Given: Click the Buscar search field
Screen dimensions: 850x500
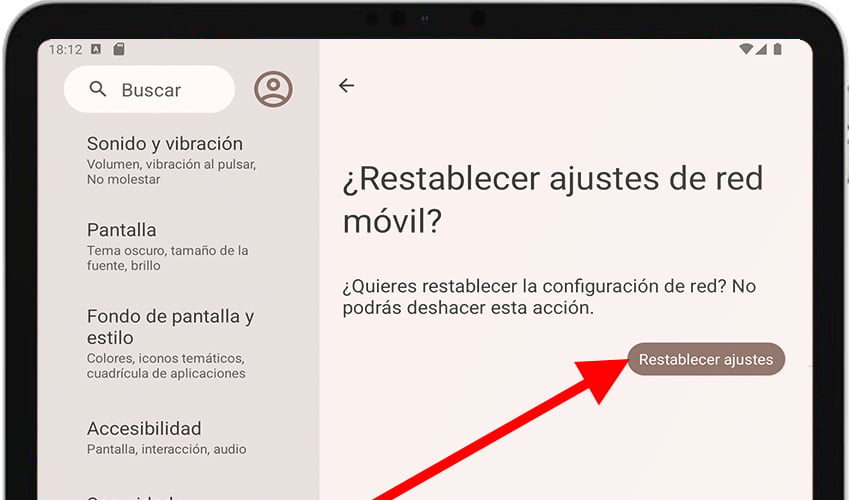Looking at the screenshot, I should [x=150, y=89].
